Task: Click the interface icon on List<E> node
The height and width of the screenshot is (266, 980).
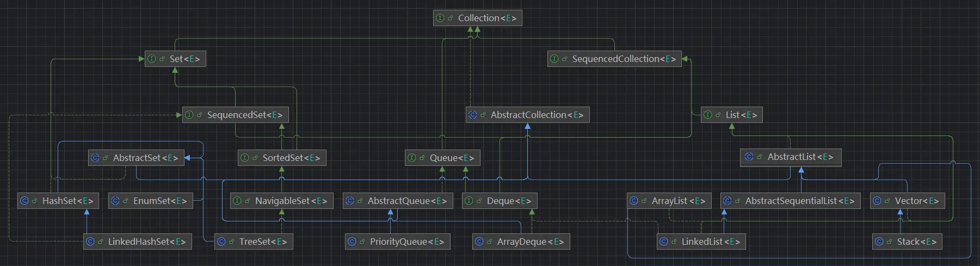Action: 708,115
